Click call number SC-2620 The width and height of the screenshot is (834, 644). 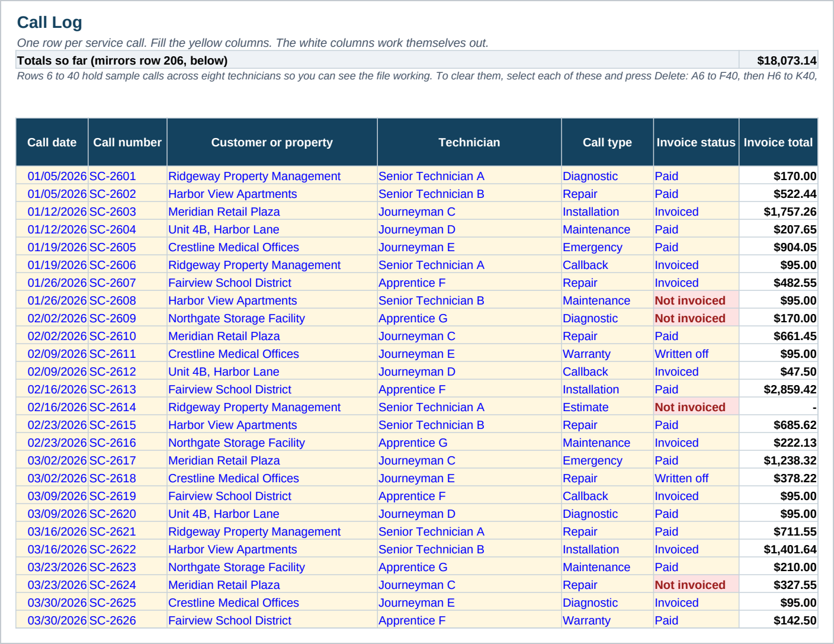click(x=127, y=514)
